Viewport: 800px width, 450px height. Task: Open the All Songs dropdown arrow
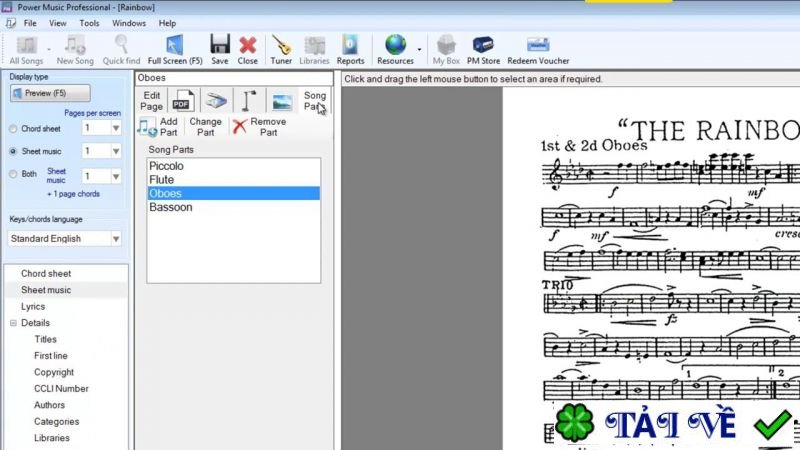(49, 49)
